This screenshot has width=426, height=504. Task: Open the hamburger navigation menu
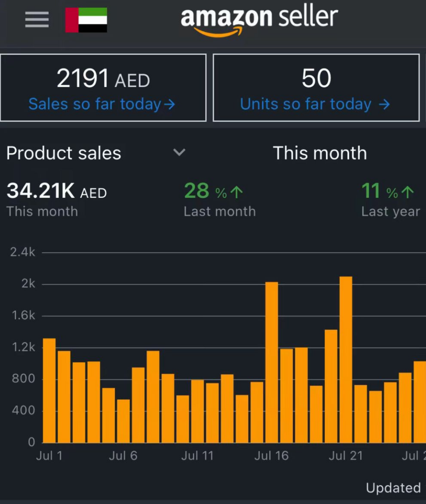(37, 20)
